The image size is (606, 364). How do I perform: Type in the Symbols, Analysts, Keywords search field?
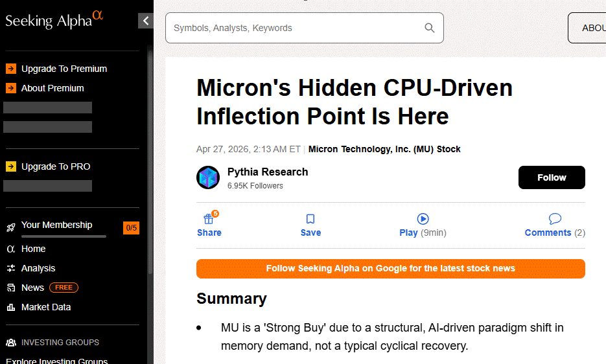click(x=295, y=28)
